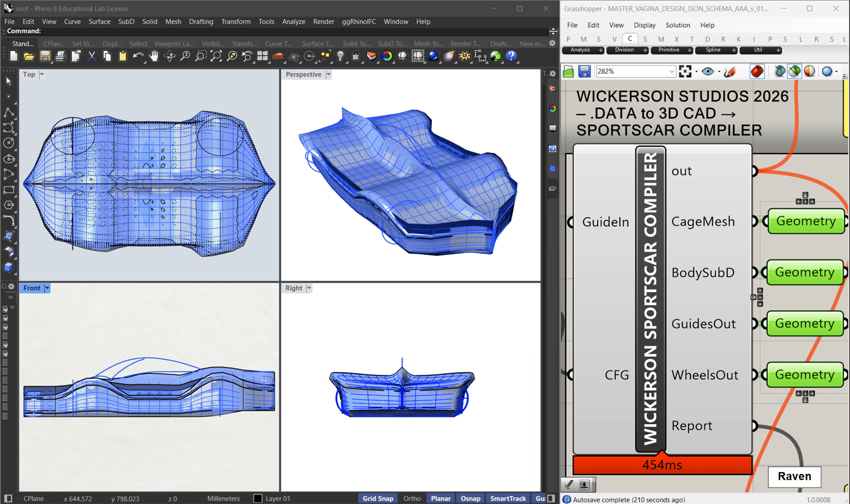Open the Perspective viewport dropdown arrow
This screenshot has width=850, height=504.
click(328, 74)
